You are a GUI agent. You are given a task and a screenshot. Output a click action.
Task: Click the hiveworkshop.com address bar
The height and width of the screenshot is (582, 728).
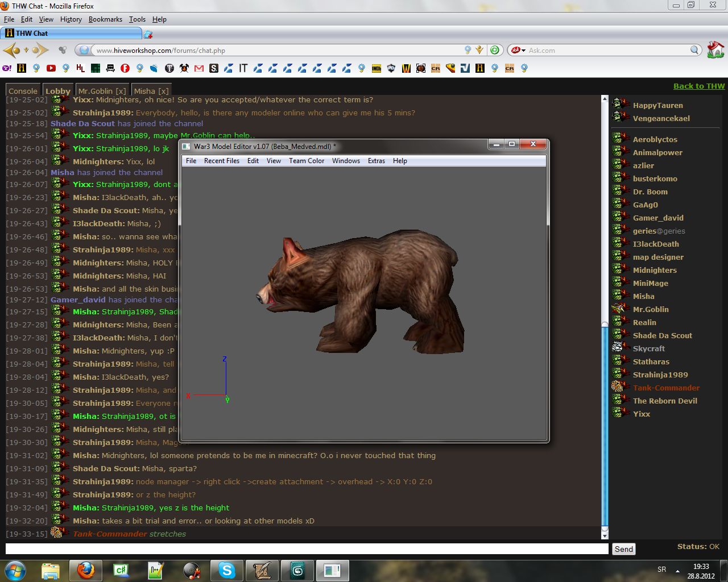pos(279,50)
